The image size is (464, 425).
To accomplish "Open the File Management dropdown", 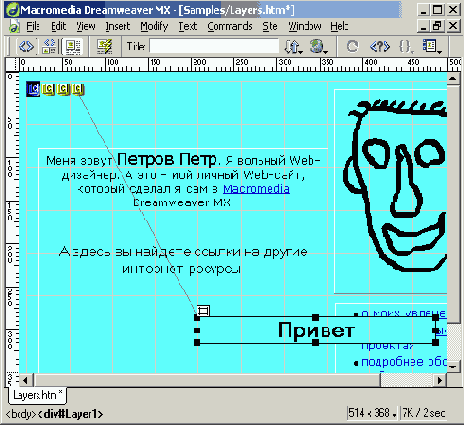I will pyautogui.click(x=294, y=46).
